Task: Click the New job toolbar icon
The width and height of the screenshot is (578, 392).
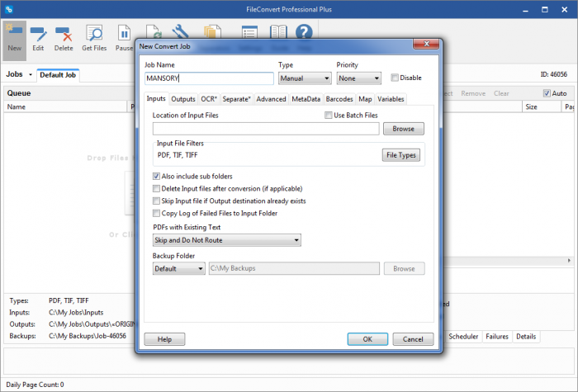Action: (14, 39)
